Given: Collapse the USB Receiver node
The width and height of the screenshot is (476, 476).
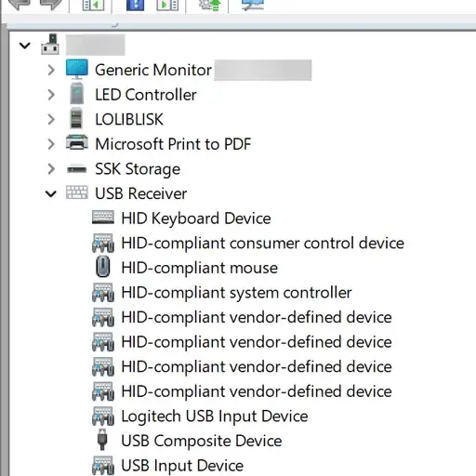Looking at the screenshot, I should click(51, 194).
